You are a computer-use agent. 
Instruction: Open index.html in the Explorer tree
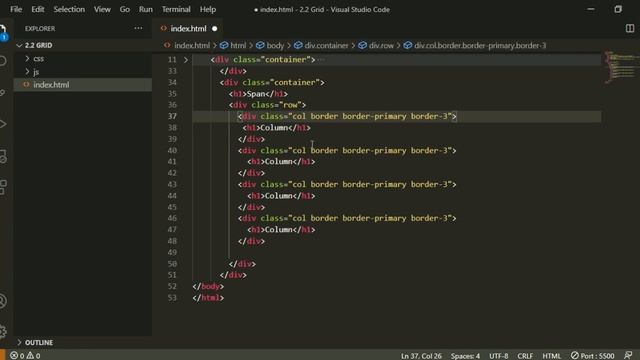(x=51, y=84)
